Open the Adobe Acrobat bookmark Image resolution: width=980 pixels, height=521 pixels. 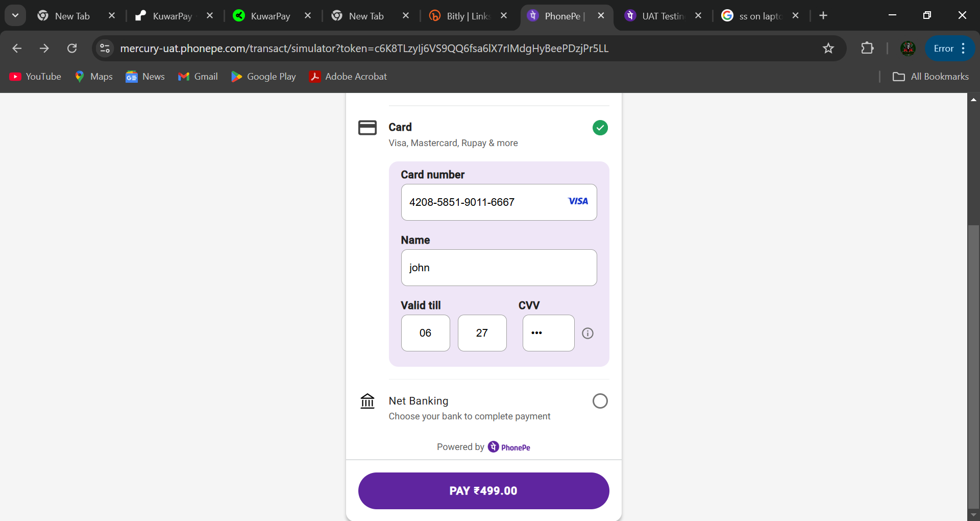coord(348,77)
